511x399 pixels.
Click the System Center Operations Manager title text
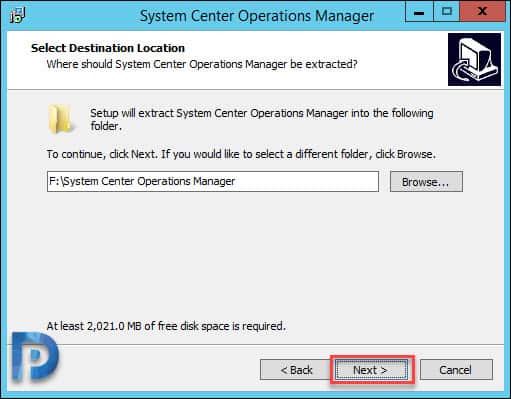257,16
